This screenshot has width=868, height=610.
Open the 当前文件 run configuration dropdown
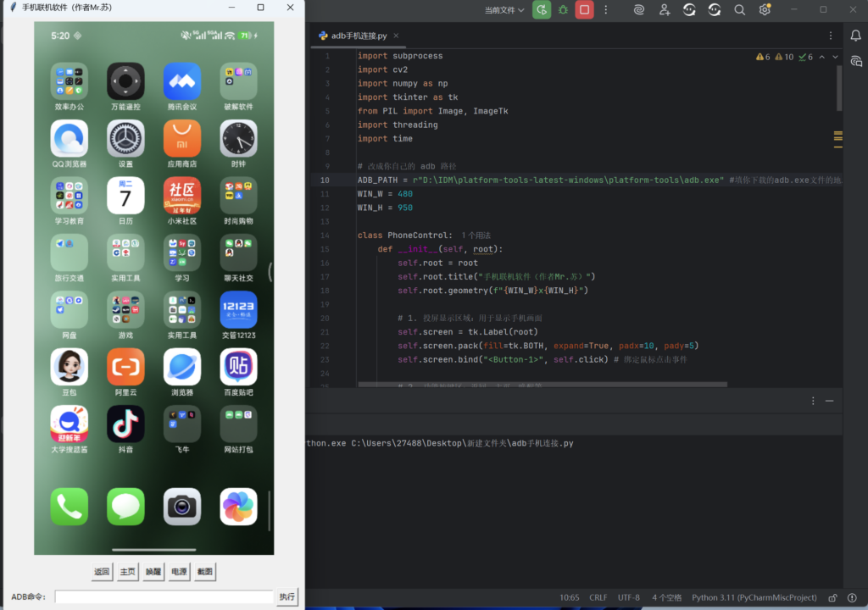coord(504,10)
